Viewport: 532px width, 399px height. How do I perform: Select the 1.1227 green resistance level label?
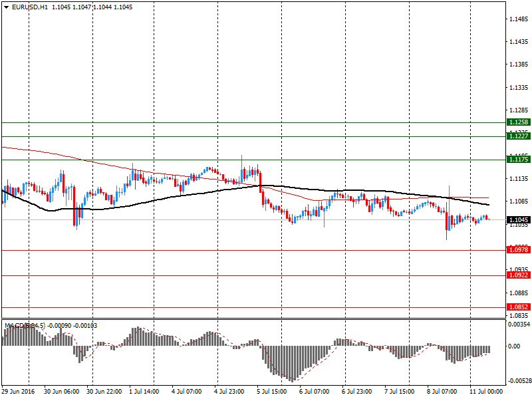(x=519, y=136)
